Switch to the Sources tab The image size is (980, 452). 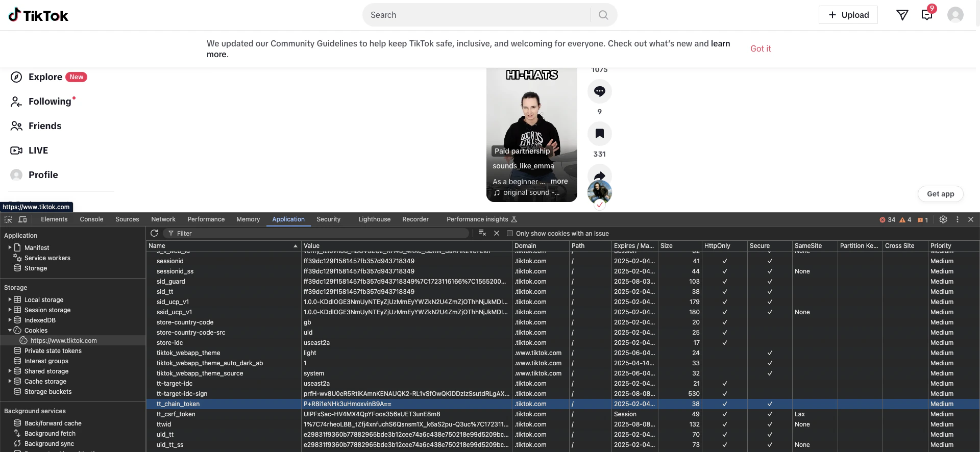pyautogui.click(x=127, y=219)
